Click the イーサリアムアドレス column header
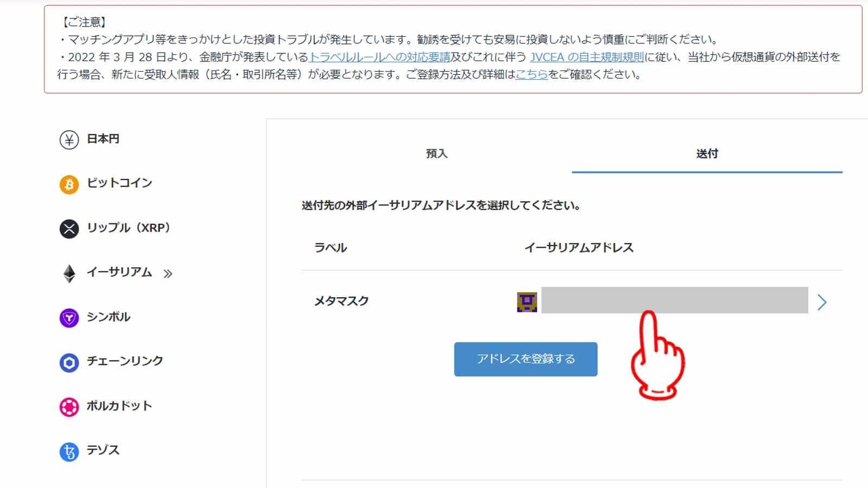The height and width of the screenshot is (488, 868). pos(580,248)
